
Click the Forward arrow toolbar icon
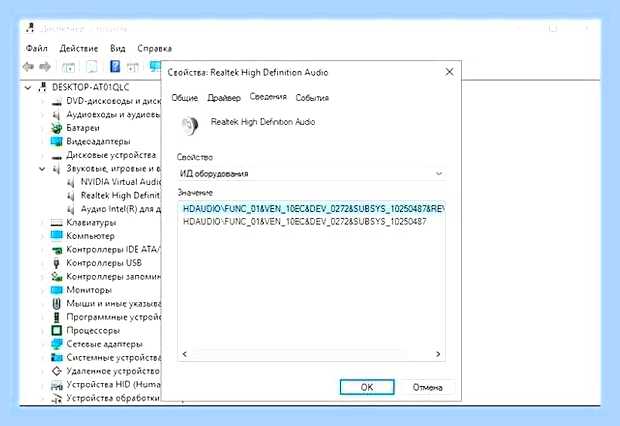point(45,66)
